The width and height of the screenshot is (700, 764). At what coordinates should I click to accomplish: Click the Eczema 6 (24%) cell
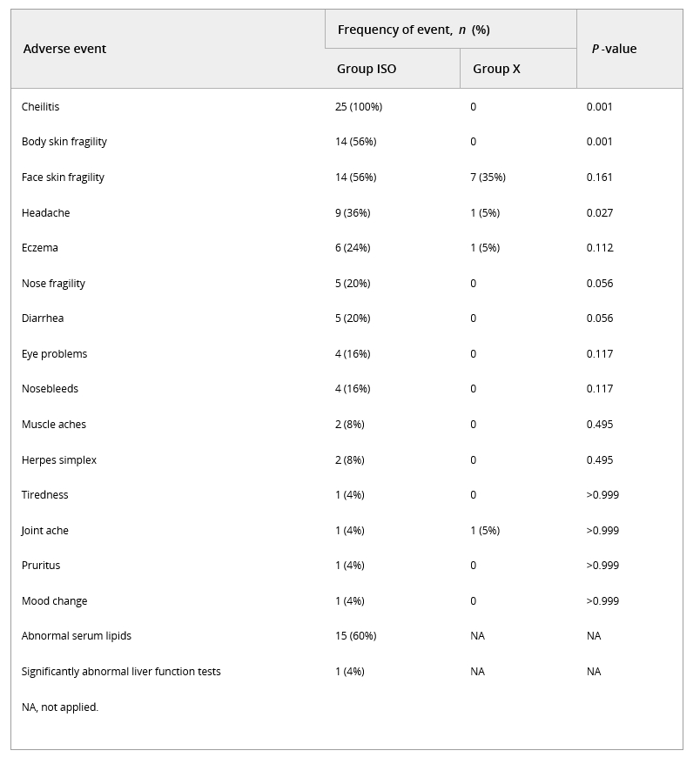pyautogui.click(x=353, y=248)
